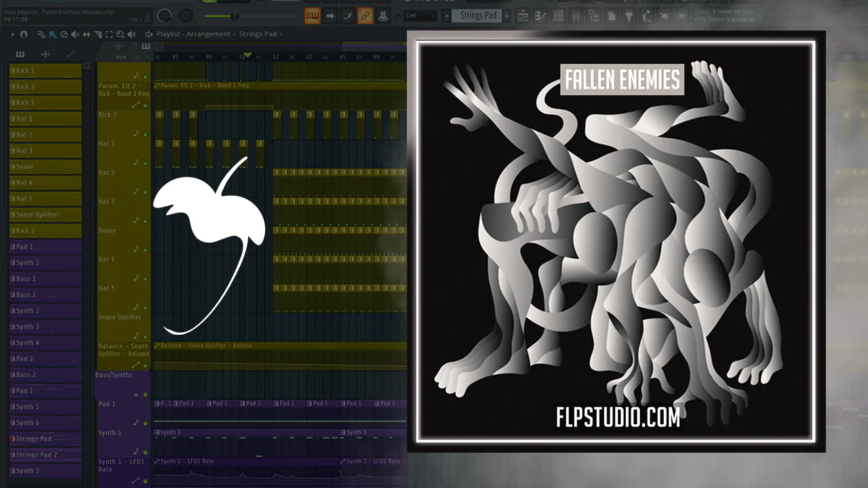Select Synth 3 in the picker list
The width and height of the screenshot is (868, 488).
(x=45, y=327)
